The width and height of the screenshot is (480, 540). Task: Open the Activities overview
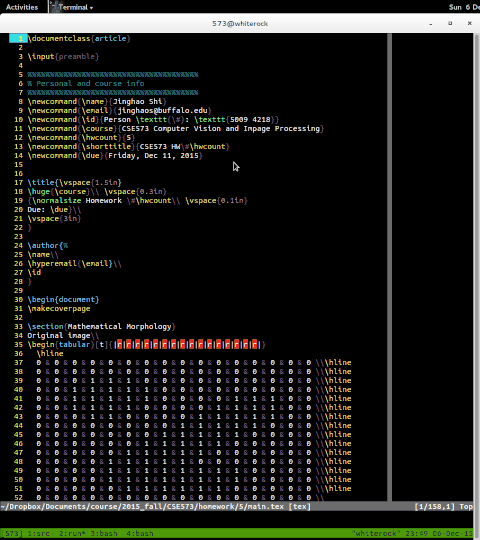(x=22, y=7)
